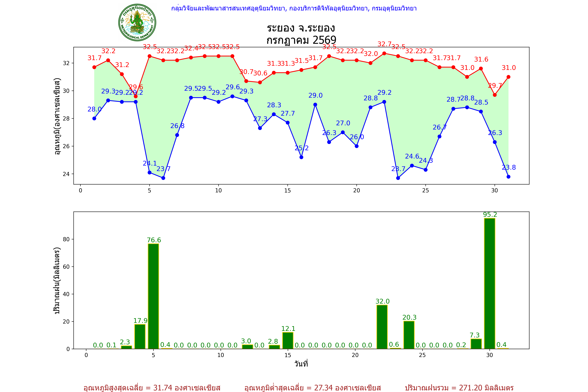588x392 pixels.
Task: Click the red data point on day 22
Action: click(x=384, y=53)
